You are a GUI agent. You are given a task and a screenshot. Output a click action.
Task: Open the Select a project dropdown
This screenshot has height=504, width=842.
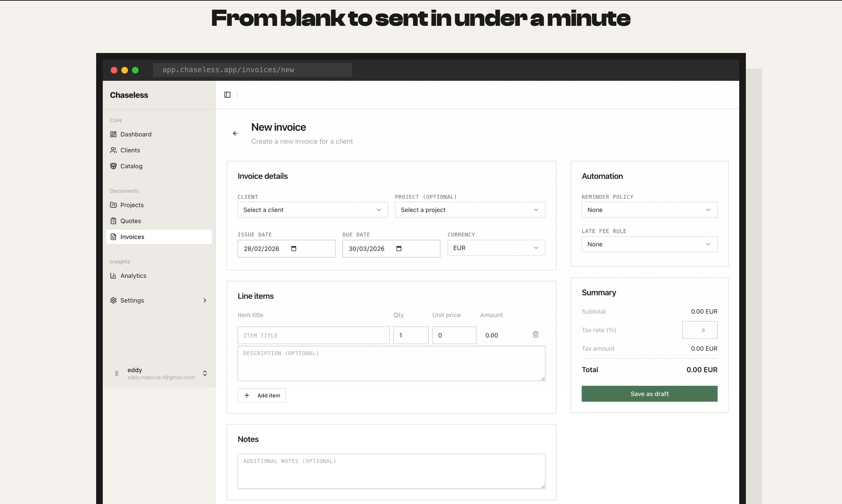[x=470, y=210]
